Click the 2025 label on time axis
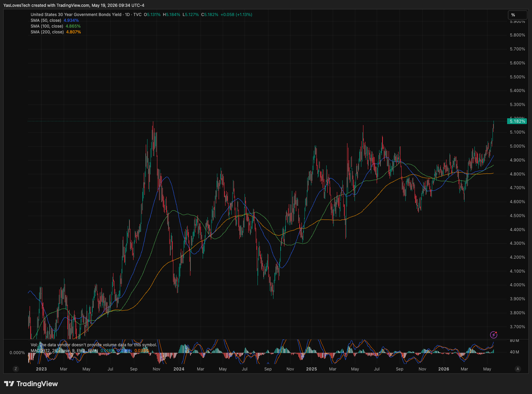Screen dimensions: 532x394 (311, 369)
